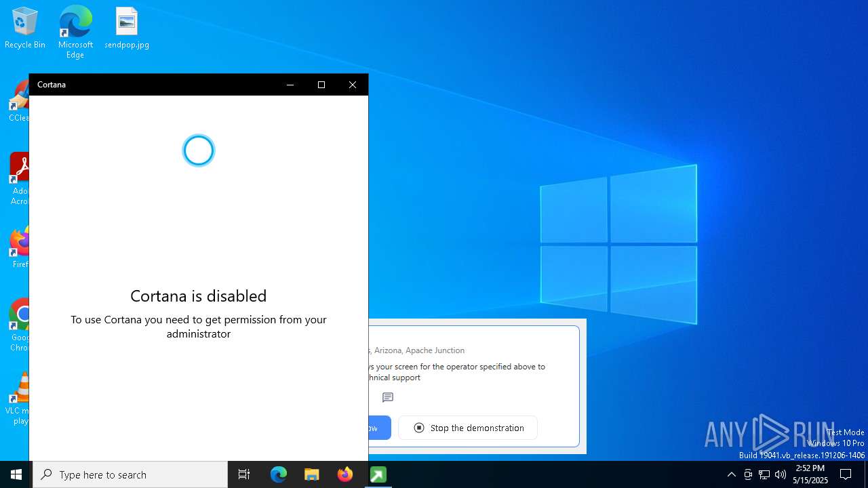The height and width of the screenshot is (488, 868).
Task: Launch Edge from the taskbar
Action: [x=279, y=474]
